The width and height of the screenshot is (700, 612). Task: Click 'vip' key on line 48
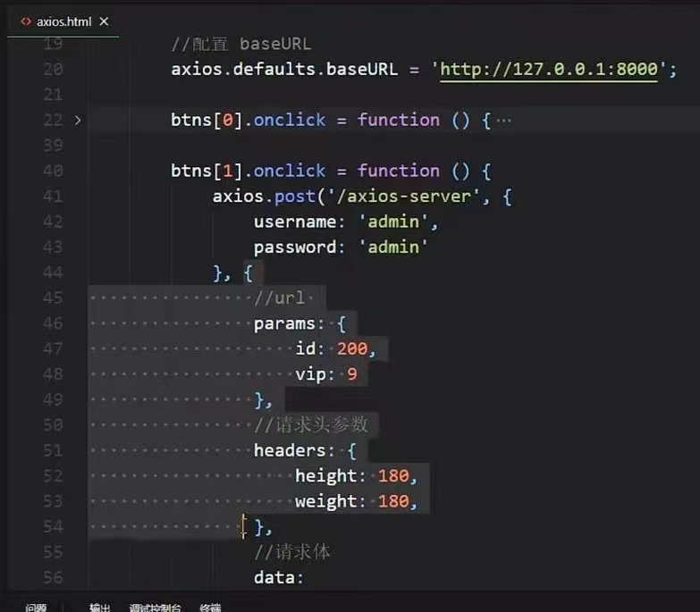311,374
